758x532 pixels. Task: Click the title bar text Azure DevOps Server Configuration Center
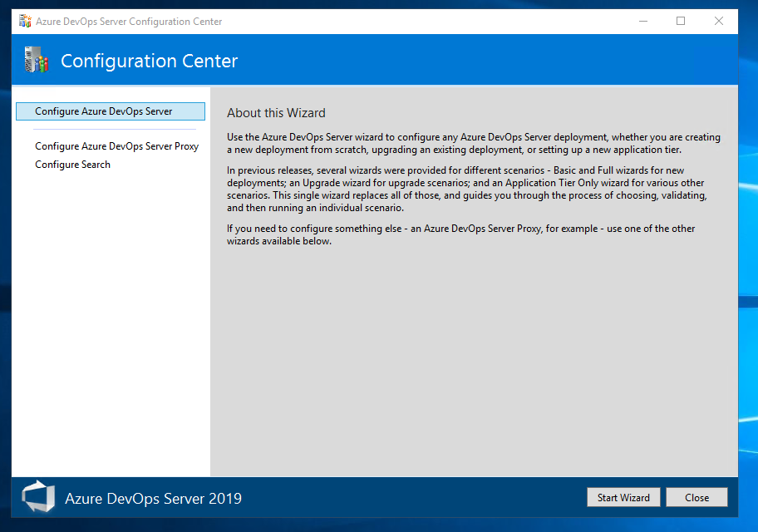[x=129, y=22]
